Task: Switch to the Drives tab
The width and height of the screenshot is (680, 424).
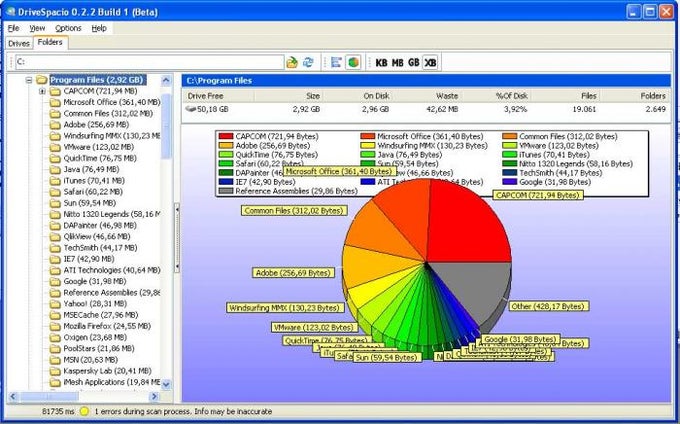Action: pos(19,43)
